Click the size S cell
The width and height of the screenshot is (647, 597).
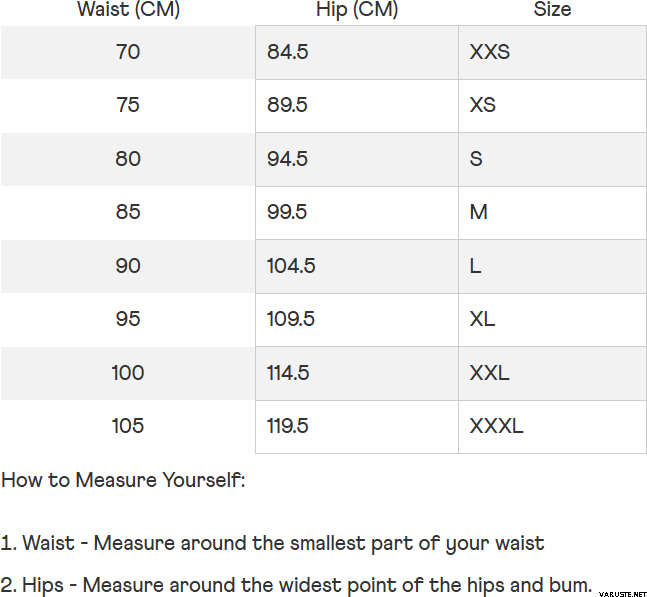pyautogui.click(x=476, y=159)
